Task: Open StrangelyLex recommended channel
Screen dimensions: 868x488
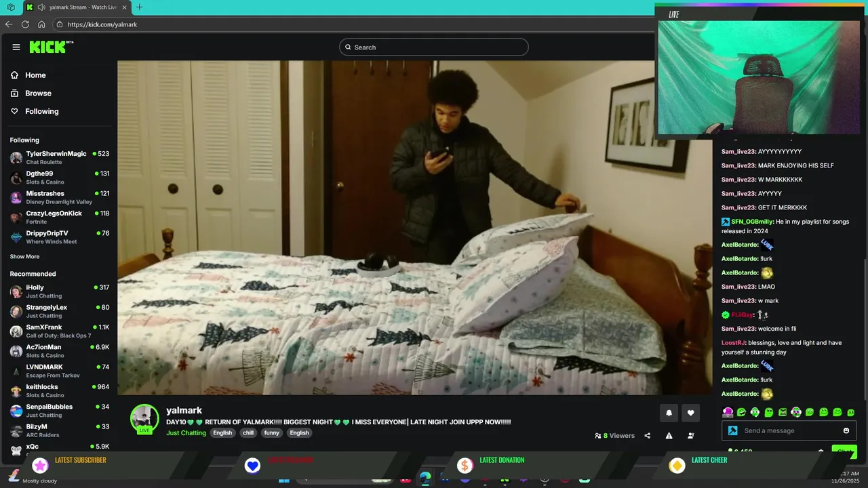Action: pos(60,311)
